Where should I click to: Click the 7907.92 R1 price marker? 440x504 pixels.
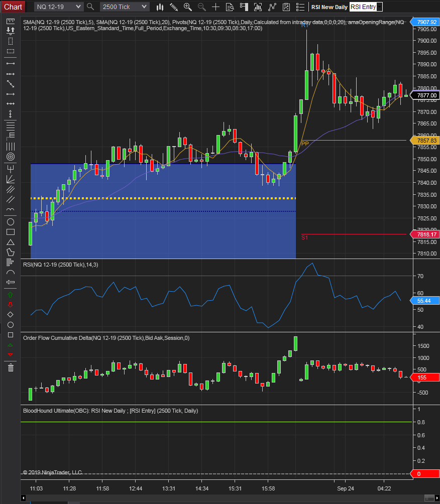424,22
